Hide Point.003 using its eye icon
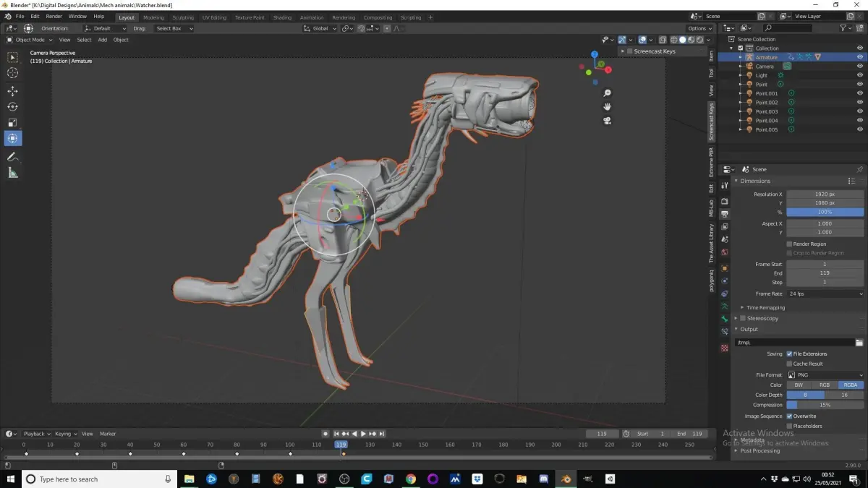 (860, 111)
